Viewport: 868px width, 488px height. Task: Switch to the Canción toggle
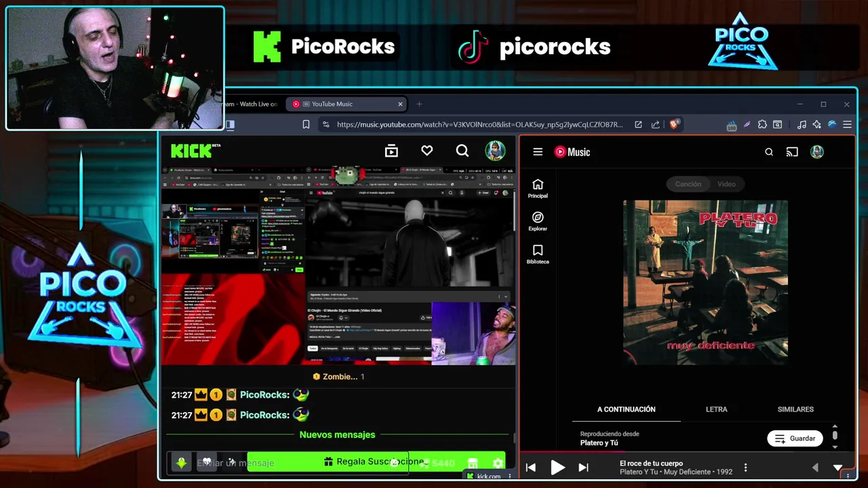tap(688, 184)
